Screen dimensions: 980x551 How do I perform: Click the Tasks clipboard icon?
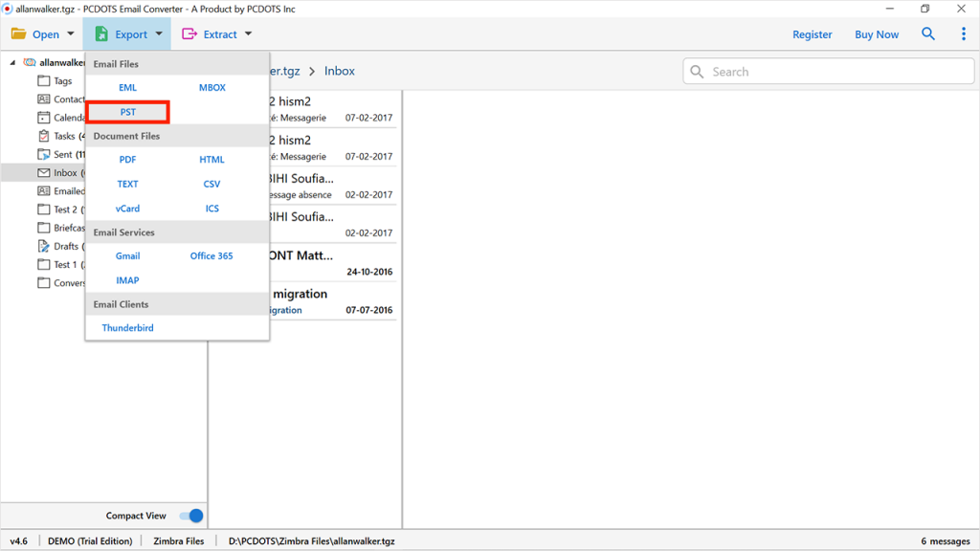44,136
